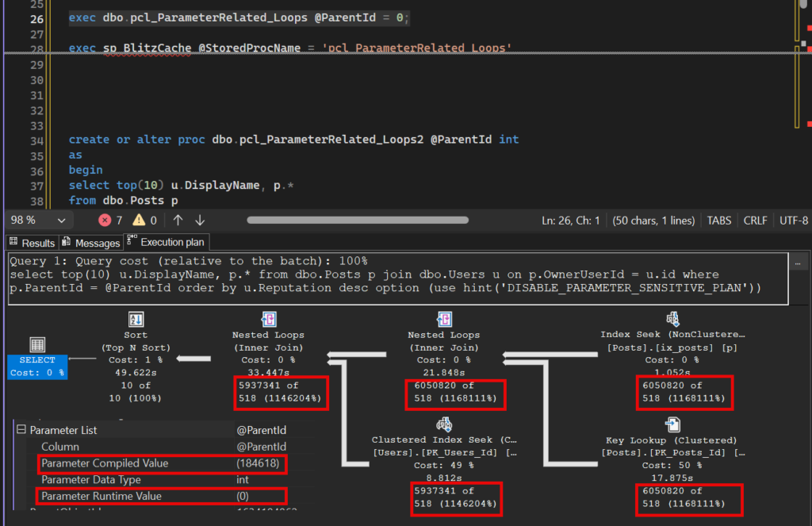Click the Query 1 query cost header text

point(189,261)
